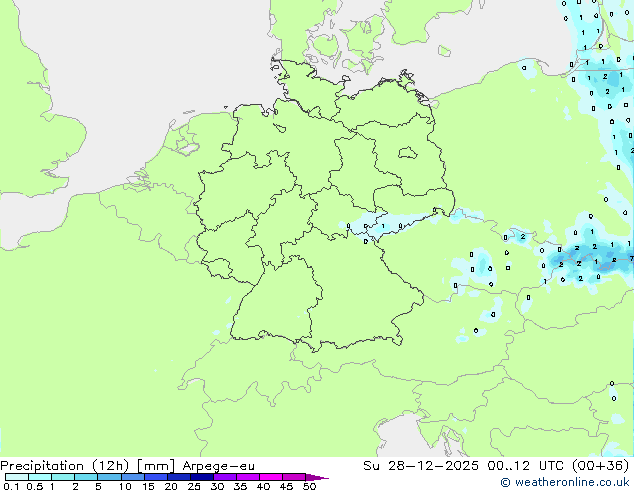Click the legend label "45"
The image size is (634, 490).
(x=287, y=486)
